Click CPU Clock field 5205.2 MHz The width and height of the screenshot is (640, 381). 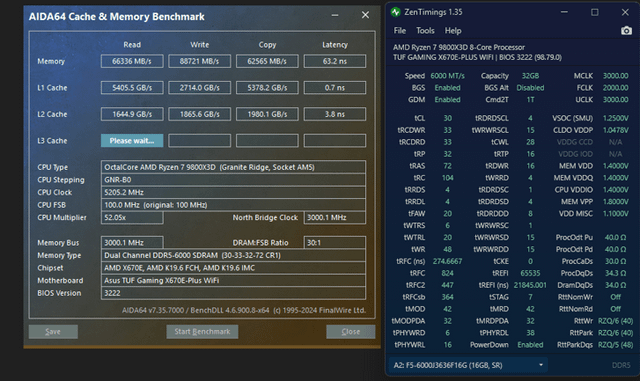tap(233, 192)
